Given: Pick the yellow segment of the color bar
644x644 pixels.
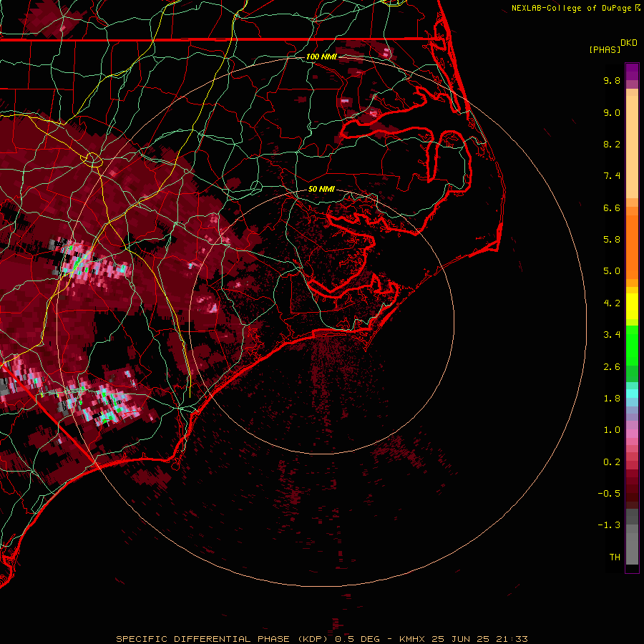Looking at the screenshot, I should click(632, 306).
